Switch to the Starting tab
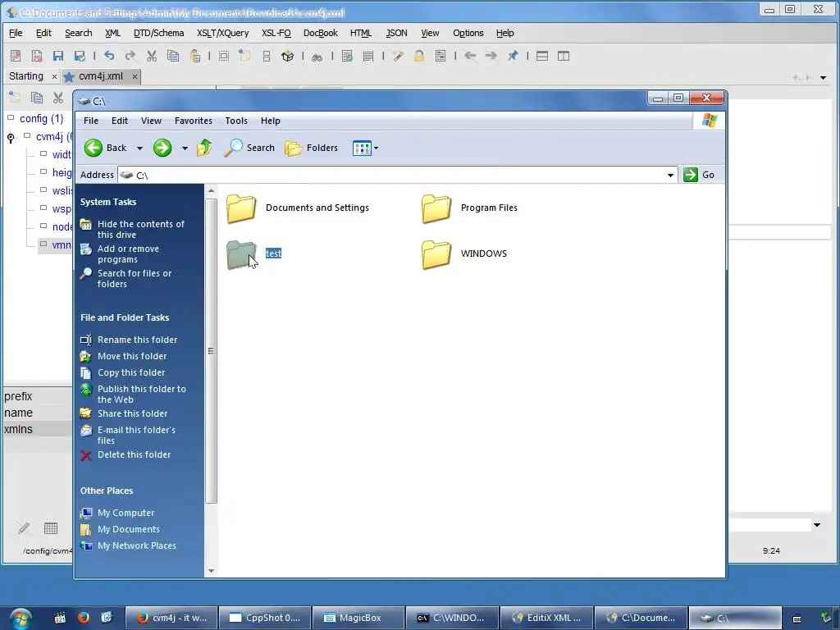This screenshot has height=630, width=840. [x=26, y=76]
